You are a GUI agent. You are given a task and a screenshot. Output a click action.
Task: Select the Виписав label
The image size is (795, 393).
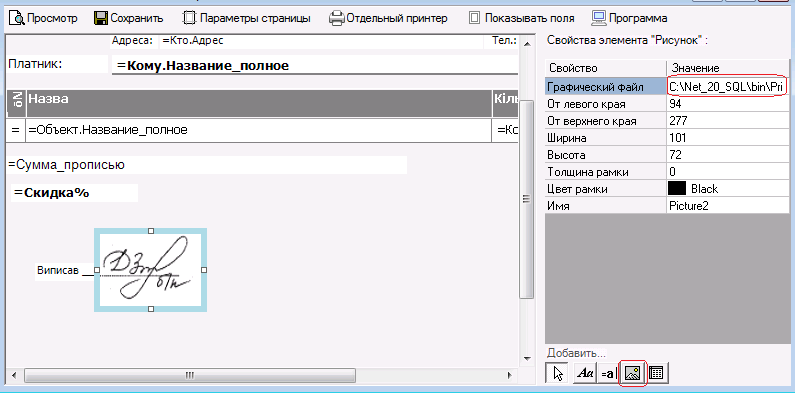[58, 270]
